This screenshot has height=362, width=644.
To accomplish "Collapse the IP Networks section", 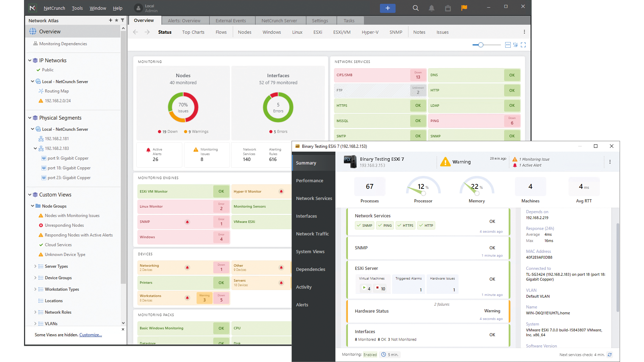I will (x=30, y=60).
